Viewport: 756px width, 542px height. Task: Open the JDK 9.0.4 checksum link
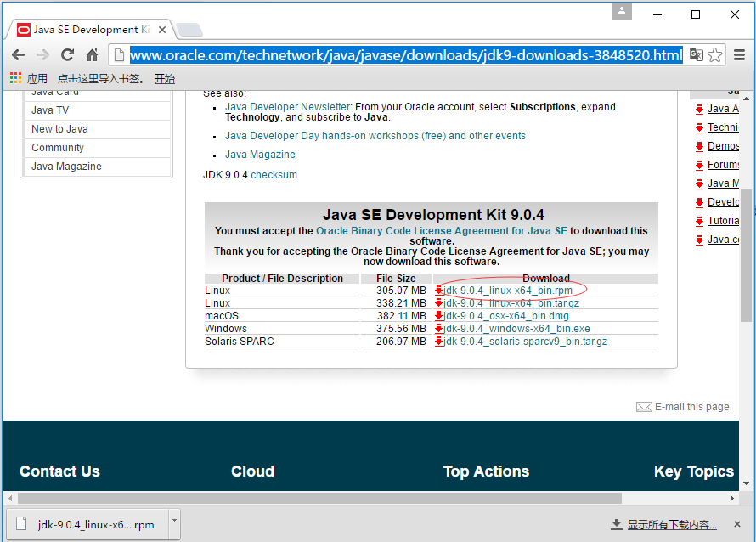click(x=274, y=175)
